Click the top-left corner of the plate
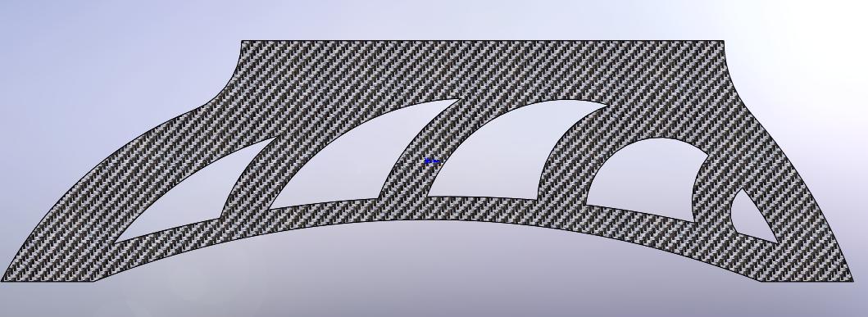Screen dimensions: 868x317 [x=242, y=42]
